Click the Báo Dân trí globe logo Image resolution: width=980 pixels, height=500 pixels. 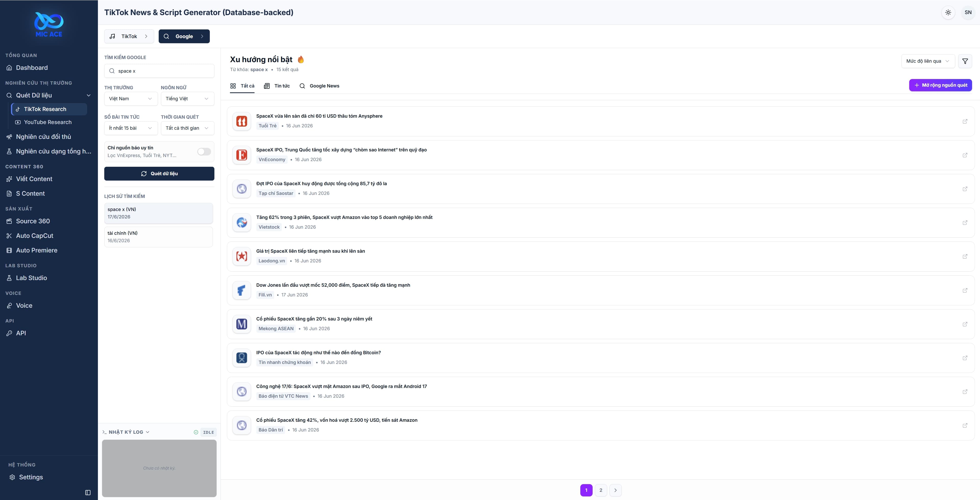(241, 425)
